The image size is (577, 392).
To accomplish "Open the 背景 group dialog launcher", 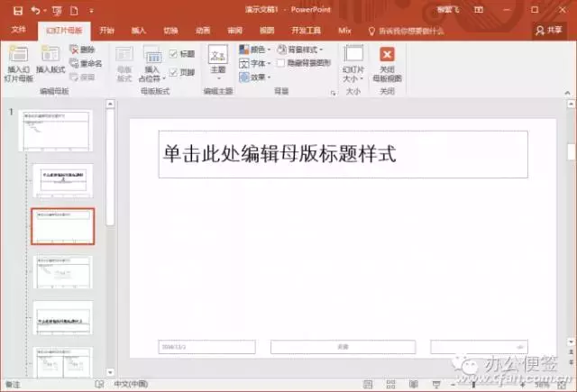I will [333, 93].
